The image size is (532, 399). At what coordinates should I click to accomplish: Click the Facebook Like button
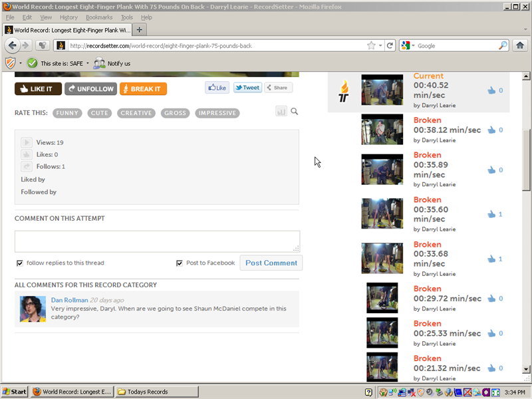(x=217, y=88)
